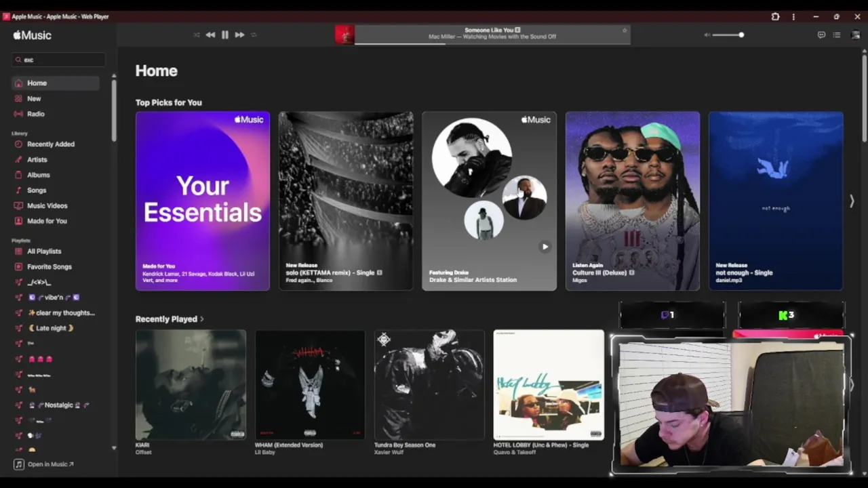868x488 pixels.
Task: Open the Tundra Boy Season One album
Action: [x=429, y=385]
